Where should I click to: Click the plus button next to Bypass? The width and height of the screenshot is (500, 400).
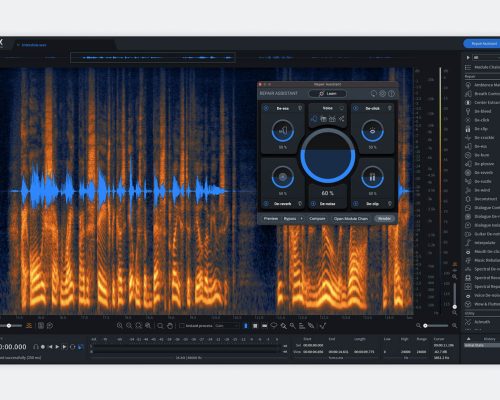(x=301, y=219)
